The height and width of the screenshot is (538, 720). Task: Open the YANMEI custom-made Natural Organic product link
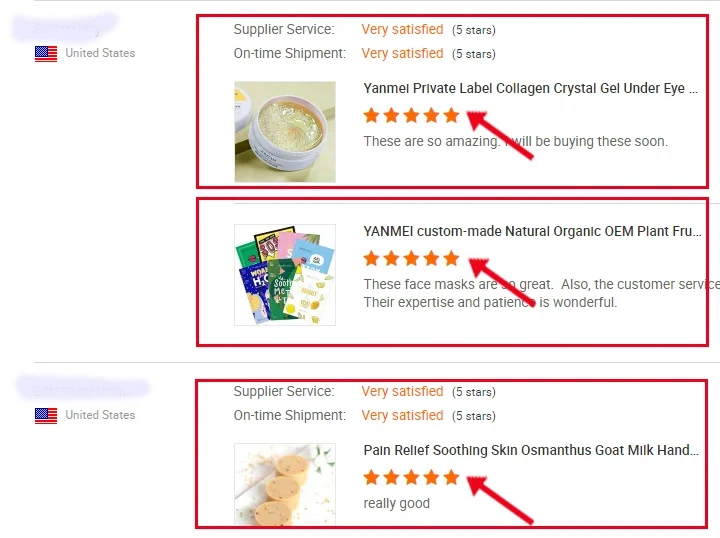coord(532,231)
